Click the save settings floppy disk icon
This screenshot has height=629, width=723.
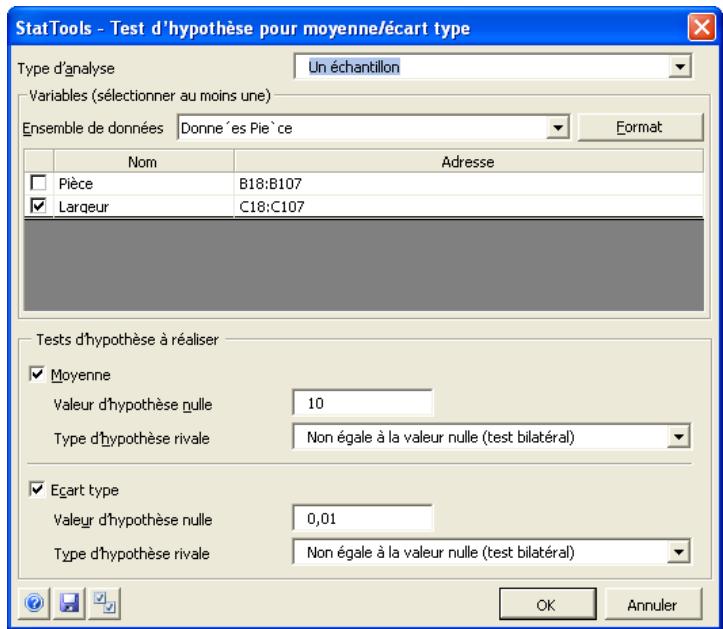coord(69,603)
